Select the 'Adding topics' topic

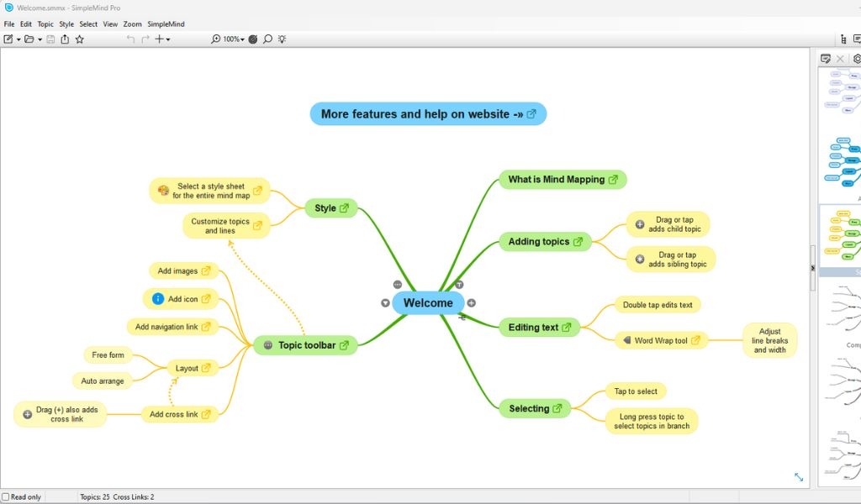tap(545, 241)
